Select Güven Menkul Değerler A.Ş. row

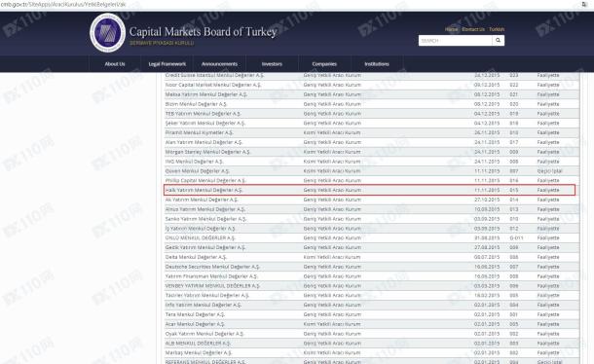click(372, 171)
